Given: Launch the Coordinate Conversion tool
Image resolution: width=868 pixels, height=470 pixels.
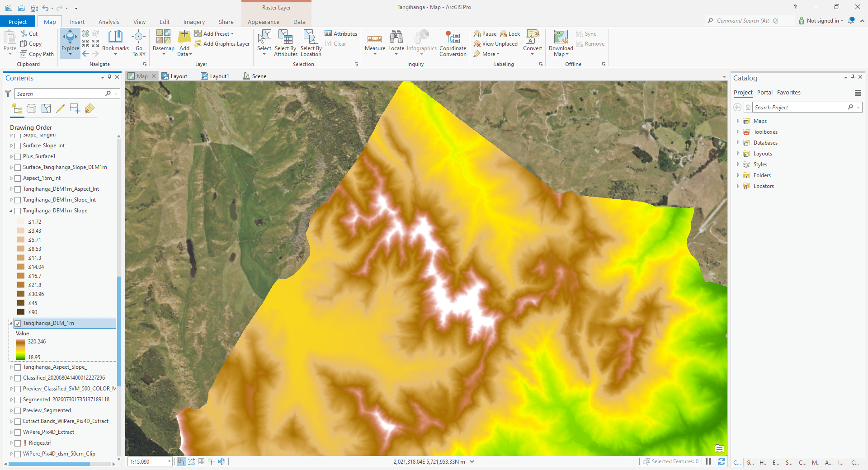Looking at the screenshot, I should pos(453,43).
